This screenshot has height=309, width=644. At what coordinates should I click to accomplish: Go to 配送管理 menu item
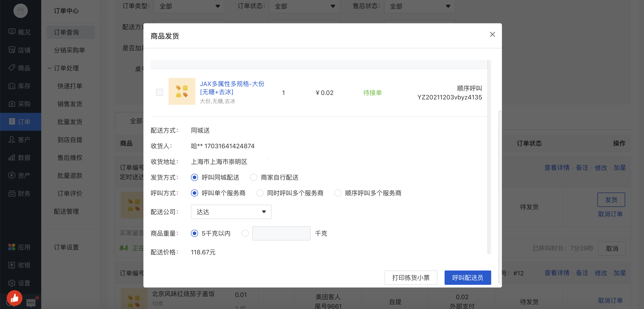[66, 212]
